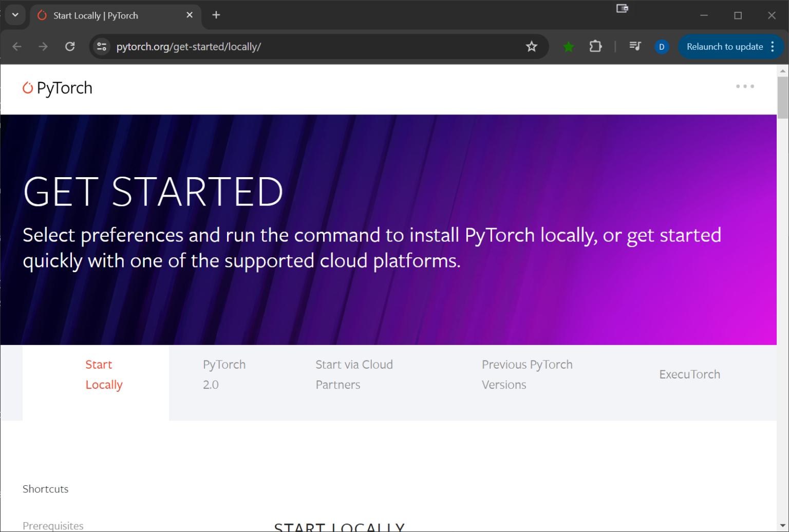
Task: Expand the tab search dropdown arrow
Action: (15, 15)
